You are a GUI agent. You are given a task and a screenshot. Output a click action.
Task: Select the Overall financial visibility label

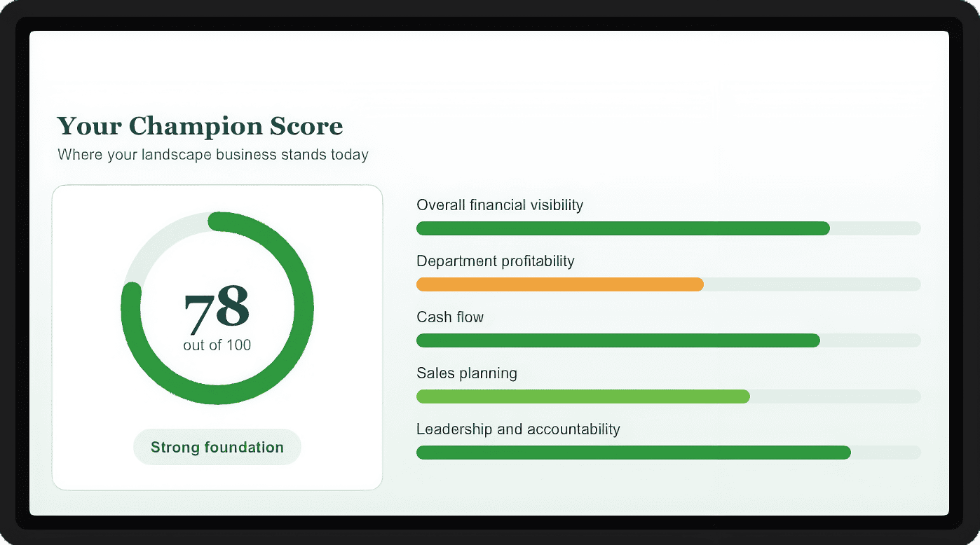(x=500, y=205)
